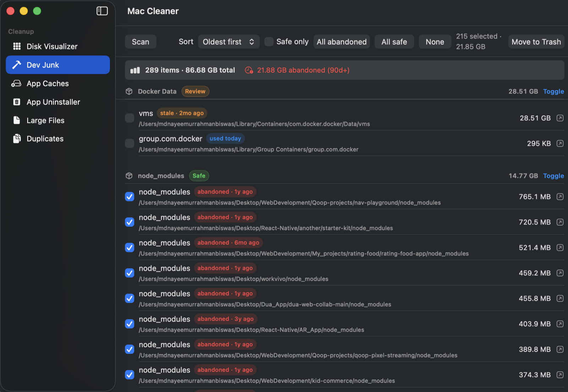
Task: Reveal qoop-pixel-streaming 389.8 MB arrow icon
Action: 560,349
